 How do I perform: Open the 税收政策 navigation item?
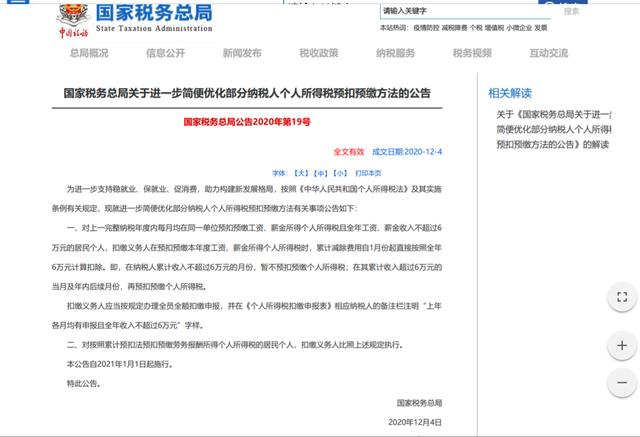319,53
